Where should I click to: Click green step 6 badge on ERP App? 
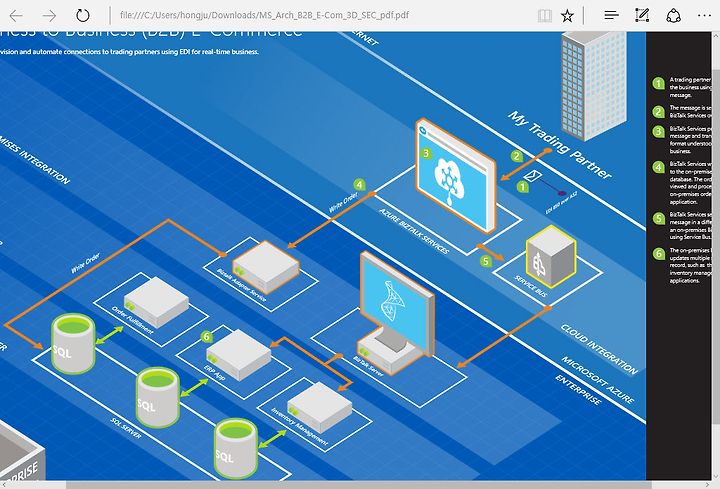point(207,337)
